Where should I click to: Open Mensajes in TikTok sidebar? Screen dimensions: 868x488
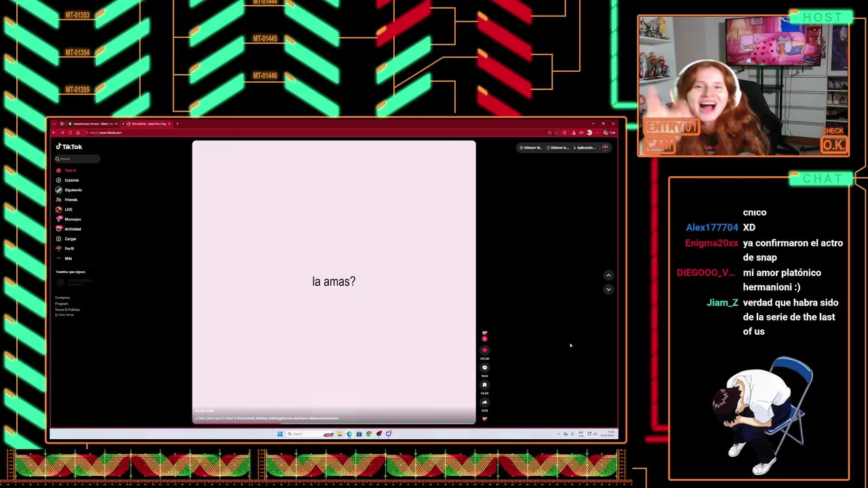point(68,219)
